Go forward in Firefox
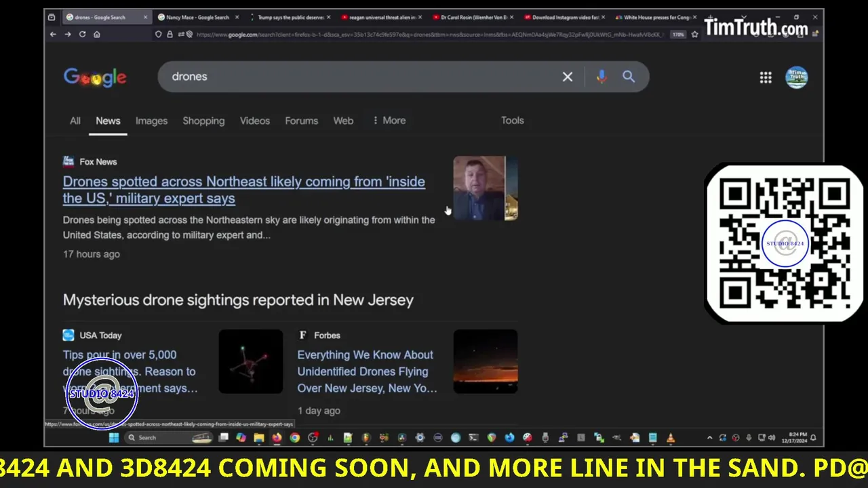This screenshot has height=488, width=868. click(x=68, y=34)
